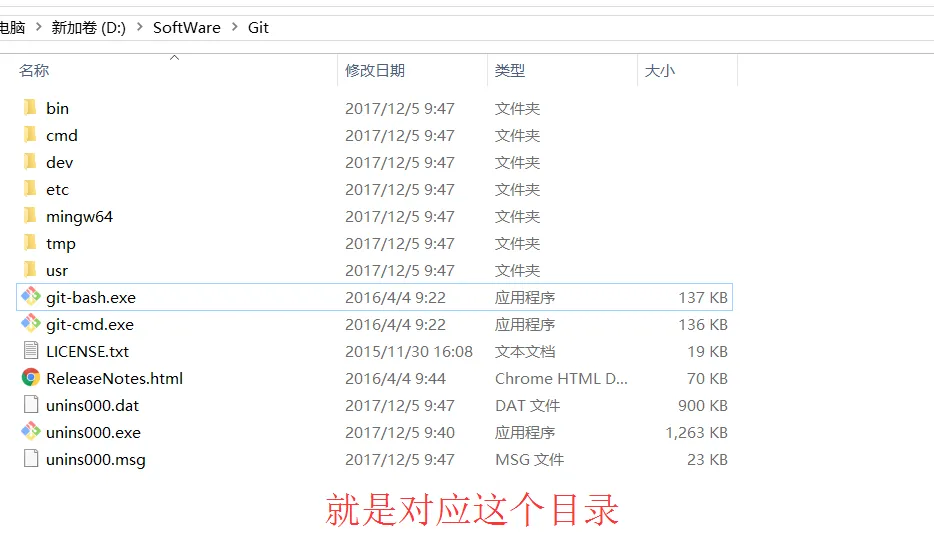This screenshot has height=551, width=934.
Task: Click the size 23 KB
Action: (707, 460)
